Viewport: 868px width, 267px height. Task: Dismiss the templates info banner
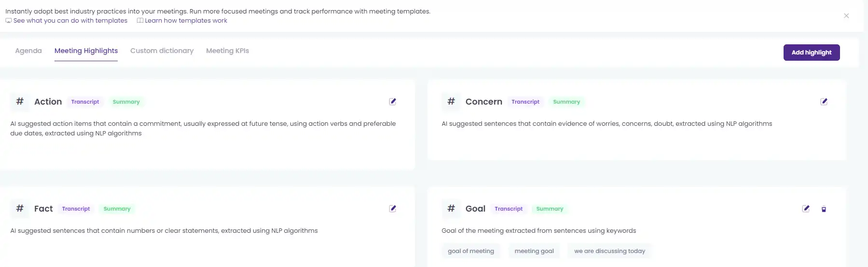(x=846, y=16)
